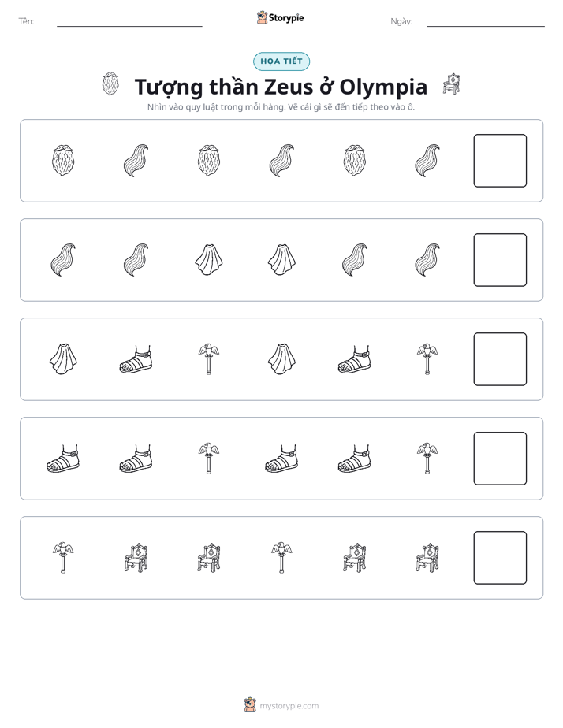Image resolution: width=563 pixels, height=728 pixels.
Task: Click the Ngày date line field
Action: point(486,22)
